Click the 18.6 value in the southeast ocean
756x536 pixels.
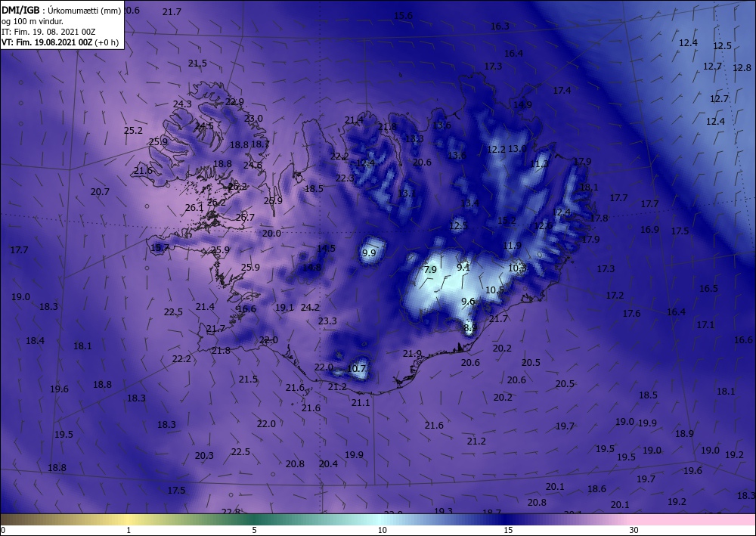tap(596, 489)
